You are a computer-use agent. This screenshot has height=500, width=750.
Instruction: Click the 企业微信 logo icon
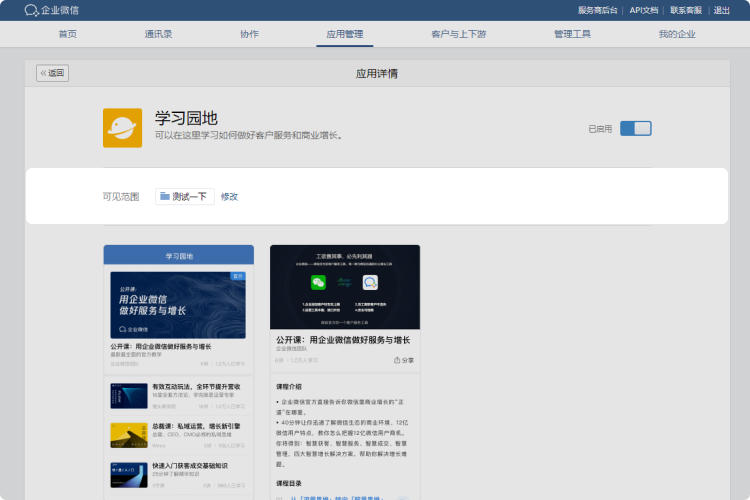[31, 10]
